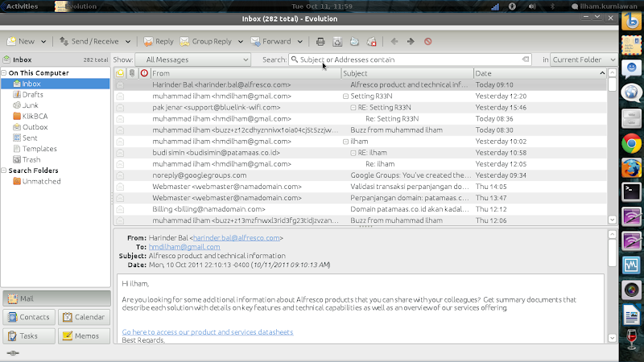Toggle read status of Harinder Bal message
This screenshot has height=362, width=644.
coord(120,85)
